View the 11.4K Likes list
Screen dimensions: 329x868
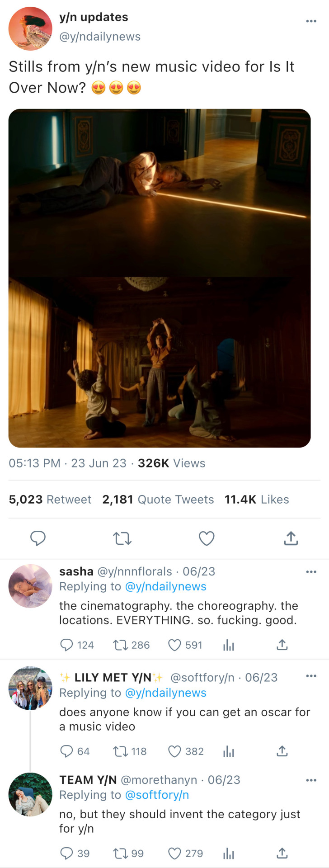(x=256, y=500)
